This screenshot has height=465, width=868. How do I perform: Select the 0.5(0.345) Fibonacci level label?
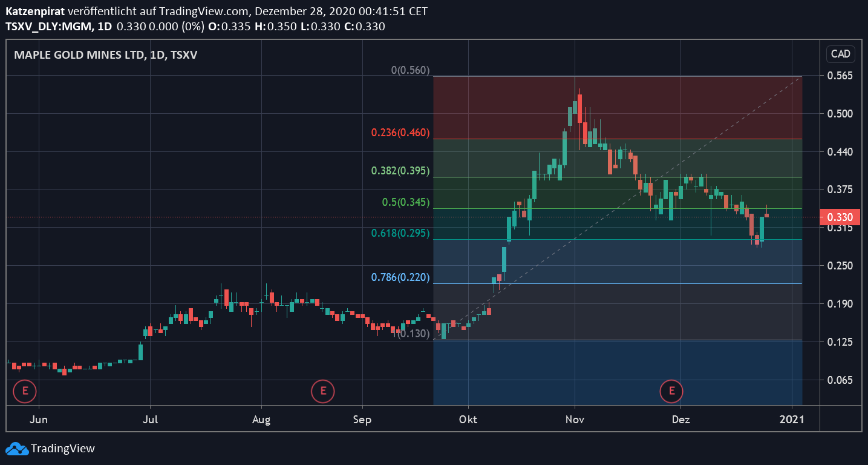(x=406, y=202)
